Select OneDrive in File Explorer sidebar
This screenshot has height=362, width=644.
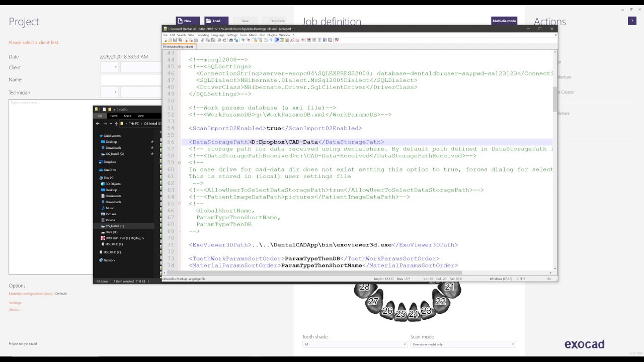(x=110, y=170)
